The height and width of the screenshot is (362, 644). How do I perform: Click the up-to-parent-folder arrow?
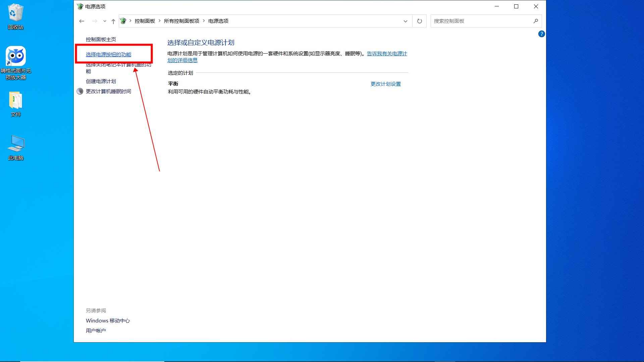(x=113, y=21)
